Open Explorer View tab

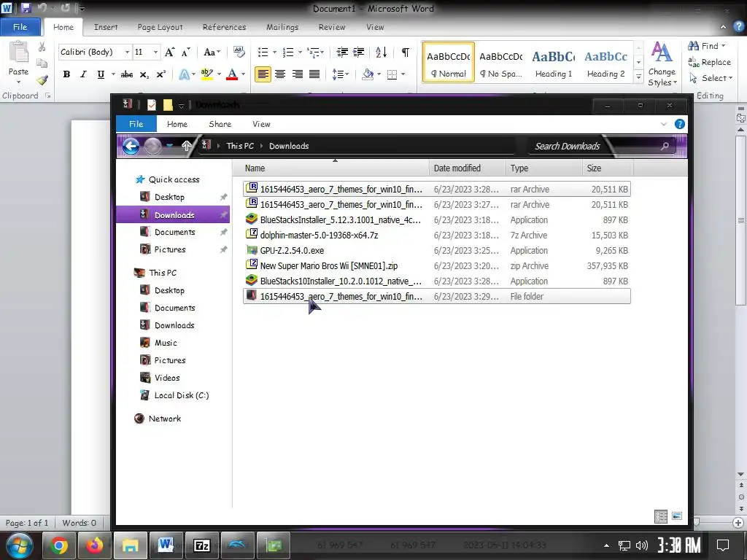point(261,124)
